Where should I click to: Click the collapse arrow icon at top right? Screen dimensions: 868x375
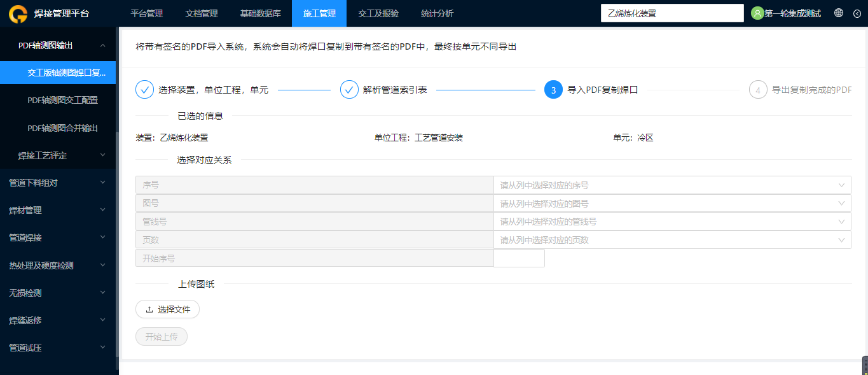pos(857,13)
